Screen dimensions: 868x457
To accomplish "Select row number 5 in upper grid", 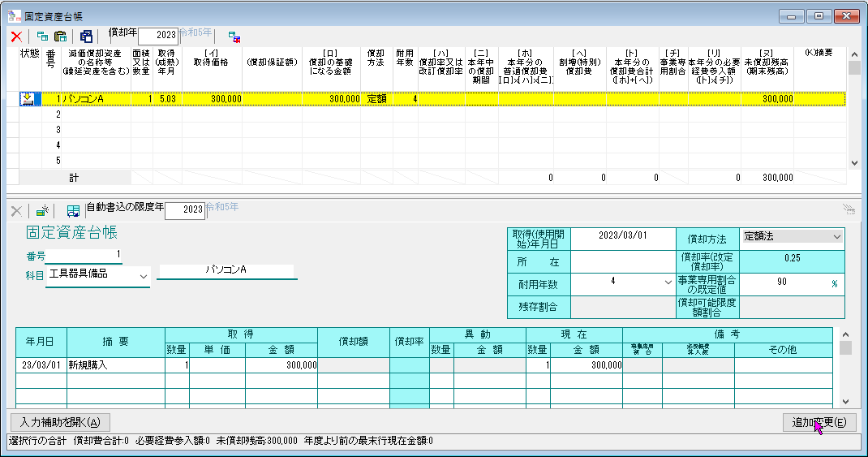I will pos(51,162).
